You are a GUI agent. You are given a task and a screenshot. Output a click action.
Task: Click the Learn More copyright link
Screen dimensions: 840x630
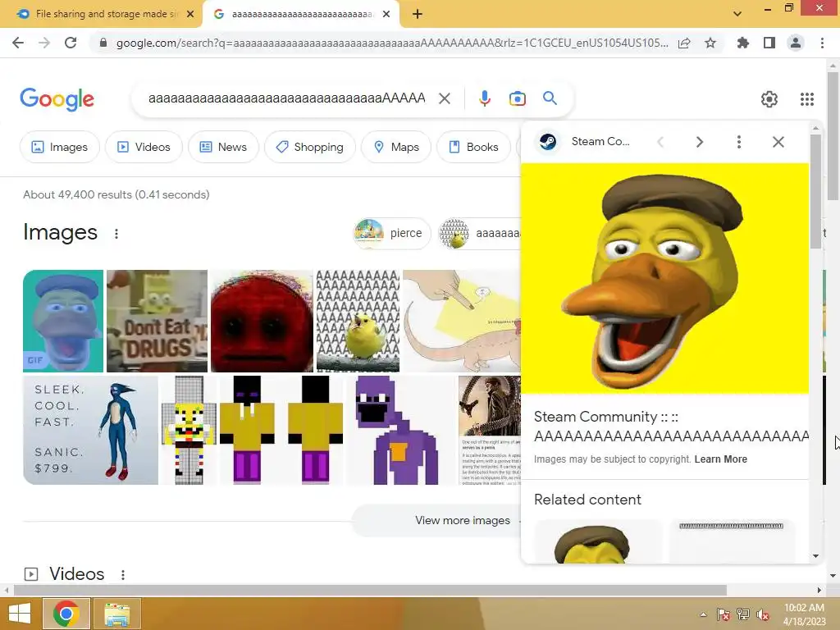click(720, 459)
